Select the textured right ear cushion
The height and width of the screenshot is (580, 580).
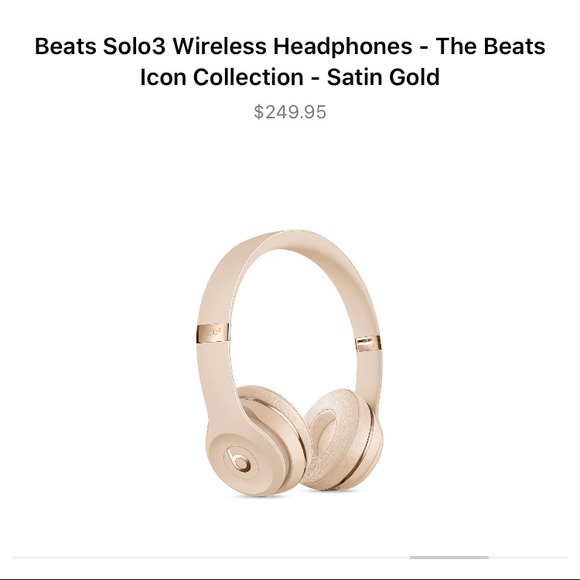tap(340, 439)
